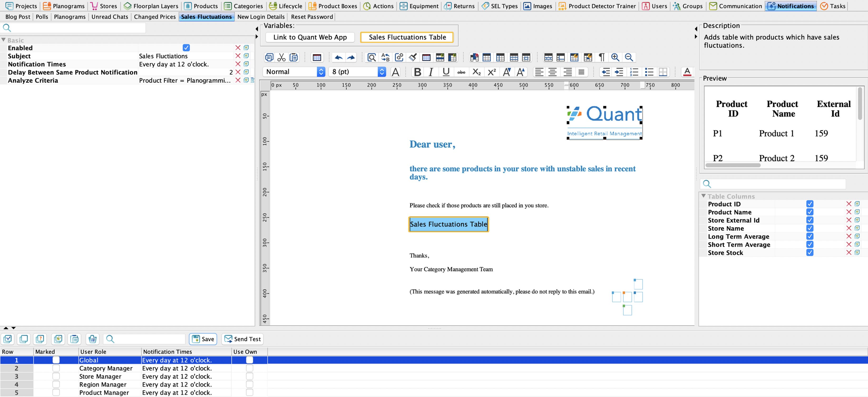Screen dimensions: 868x397
Task: Toggle Strikethrough formatting
Action: pos(461,72)
